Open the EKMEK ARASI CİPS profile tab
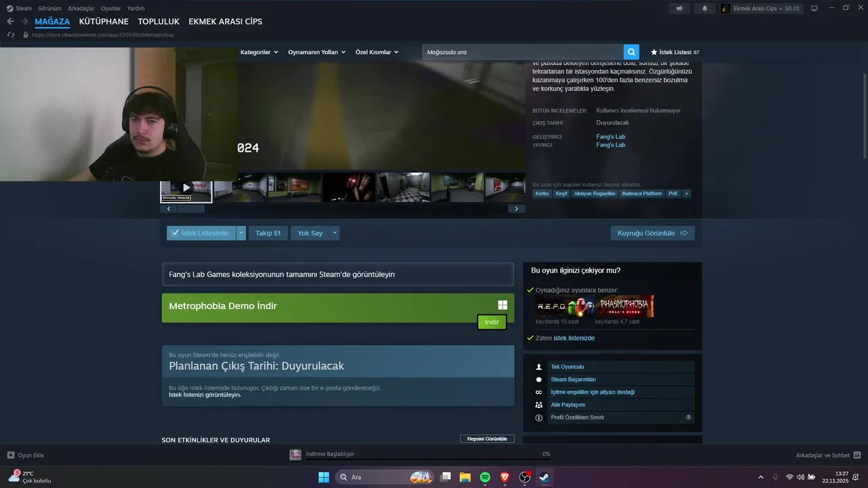The width and height of the screenshot is (868, 488). [225, 22]
